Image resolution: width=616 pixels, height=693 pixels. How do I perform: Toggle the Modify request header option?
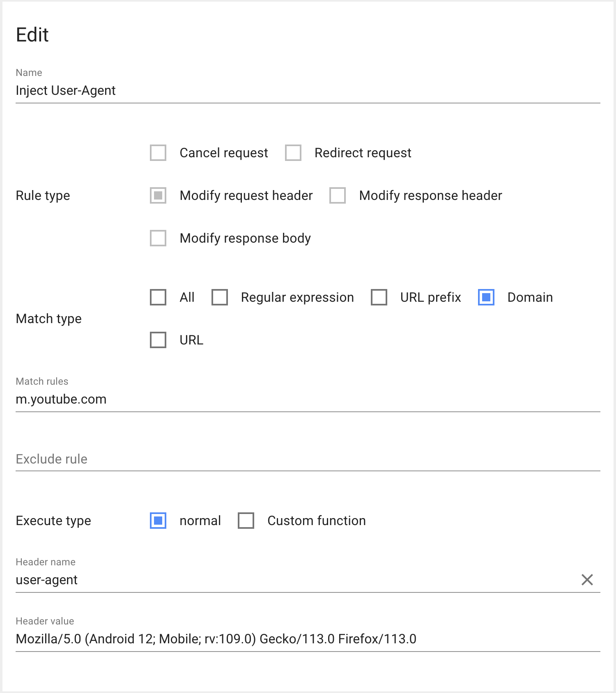pos(158,195)
